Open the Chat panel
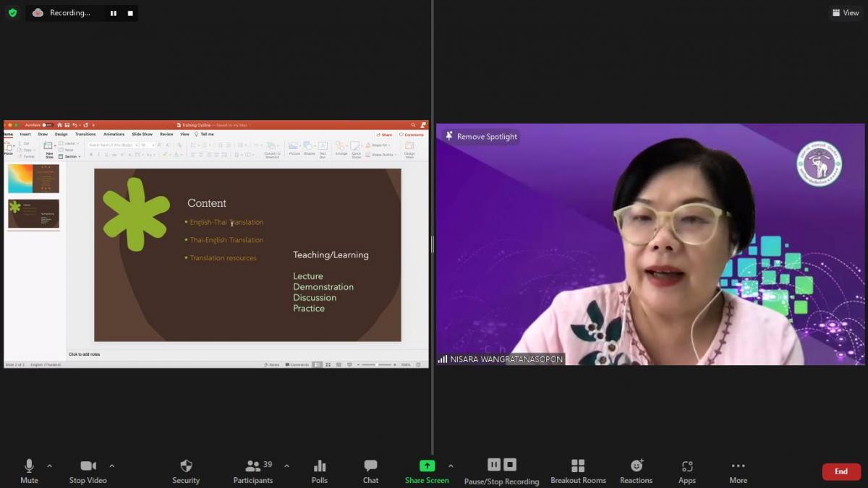868x488 pixels. click(x=370, y=471)
